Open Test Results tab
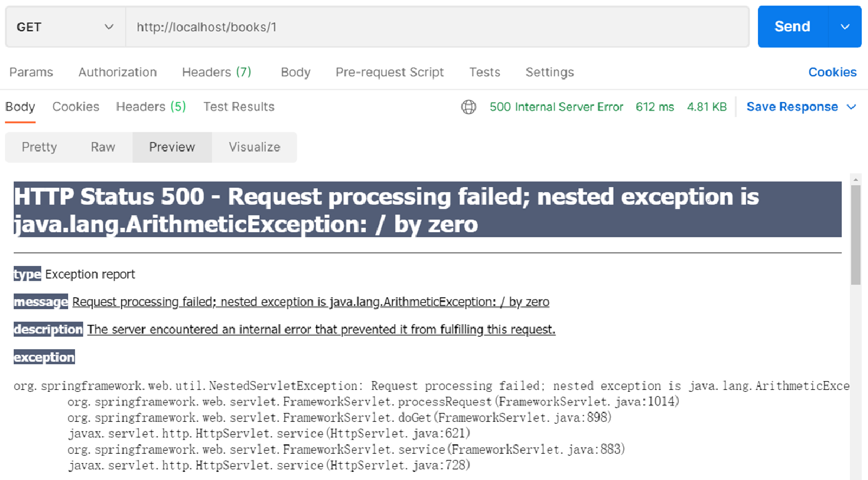Image resolution: width=868 pixels, height=480 pixels. pos(238,106)
